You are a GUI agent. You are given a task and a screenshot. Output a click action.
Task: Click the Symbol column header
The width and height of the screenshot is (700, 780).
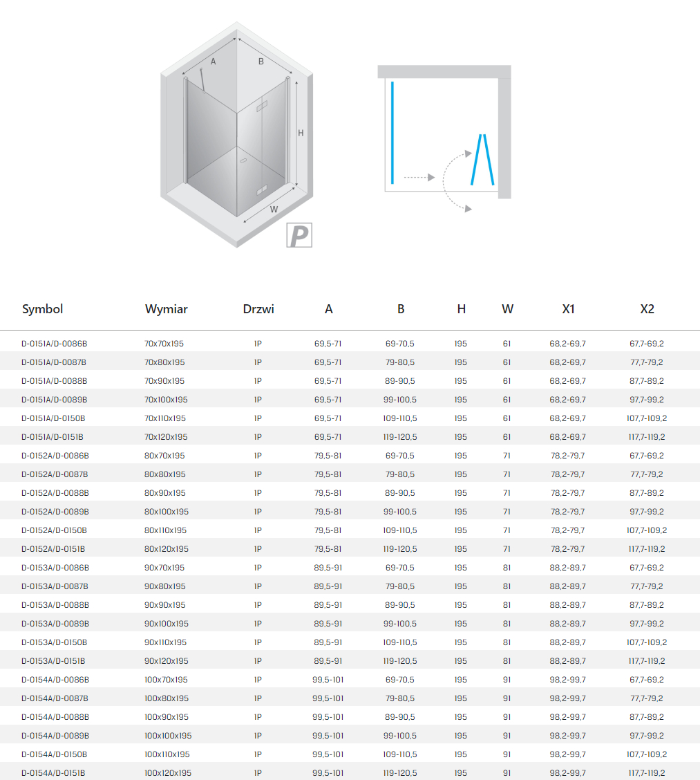click(42, 309)
